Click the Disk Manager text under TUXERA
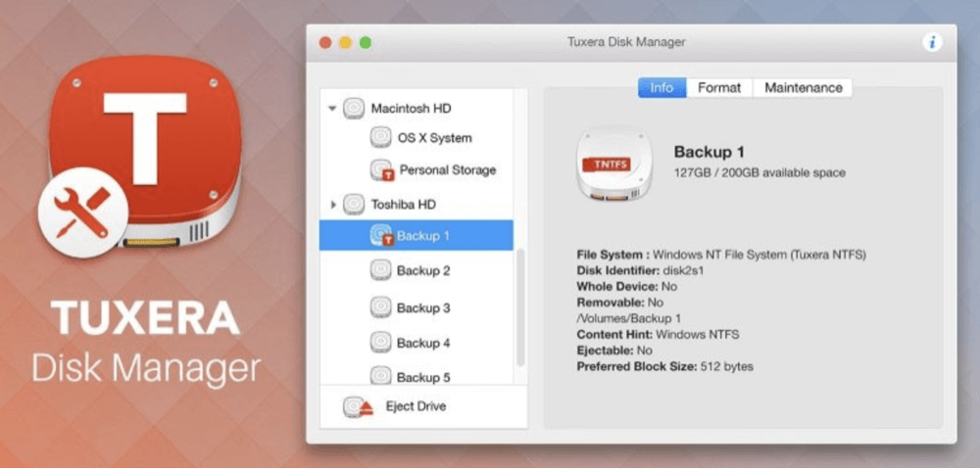Viewport: 980px width, 469px height. pos(146,368)
